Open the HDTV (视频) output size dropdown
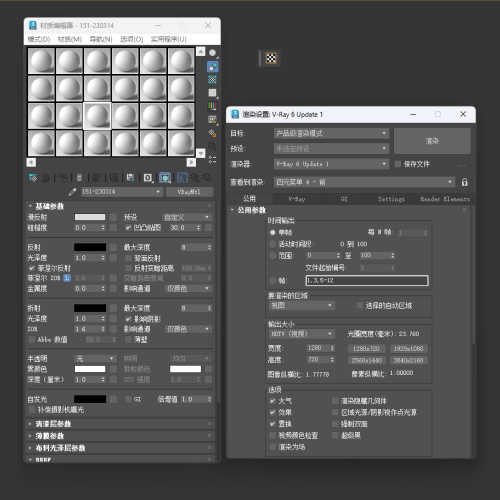 click(x=301, y=334)
